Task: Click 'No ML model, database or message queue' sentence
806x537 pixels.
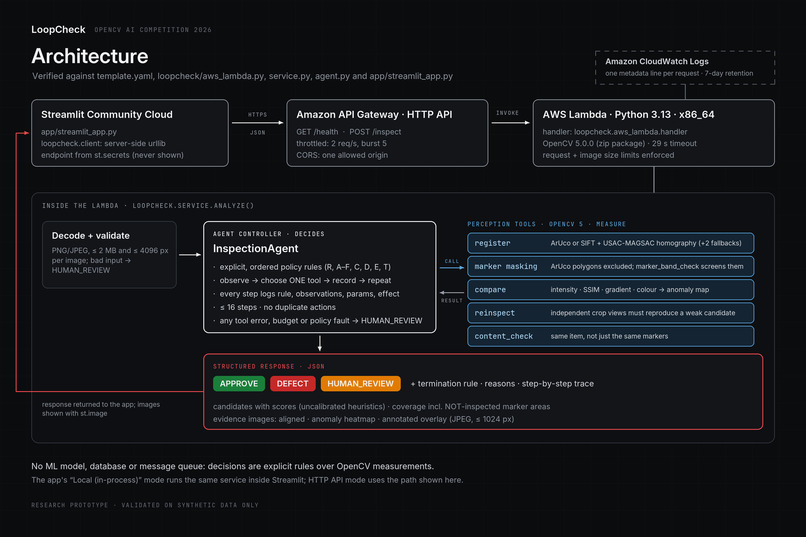Action: pyautogui.click(x=232, y=467)
